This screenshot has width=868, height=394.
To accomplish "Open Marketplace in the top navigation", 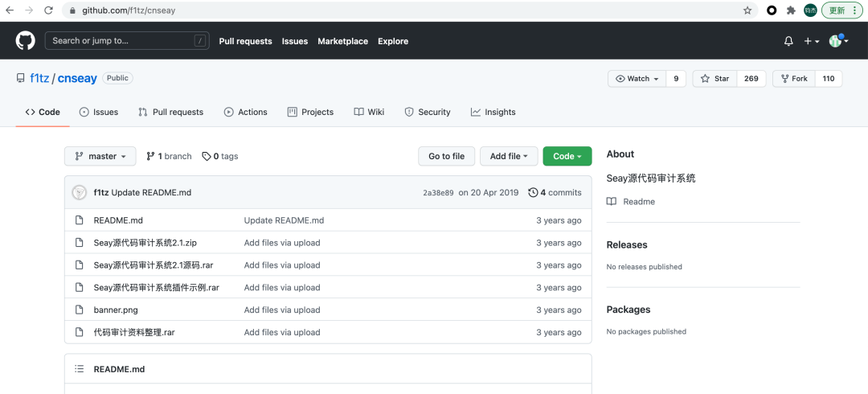I will 342,41.
